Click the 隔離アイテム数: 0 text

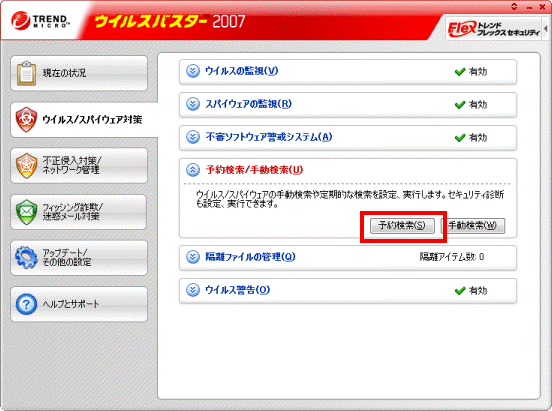click(452, 257)
